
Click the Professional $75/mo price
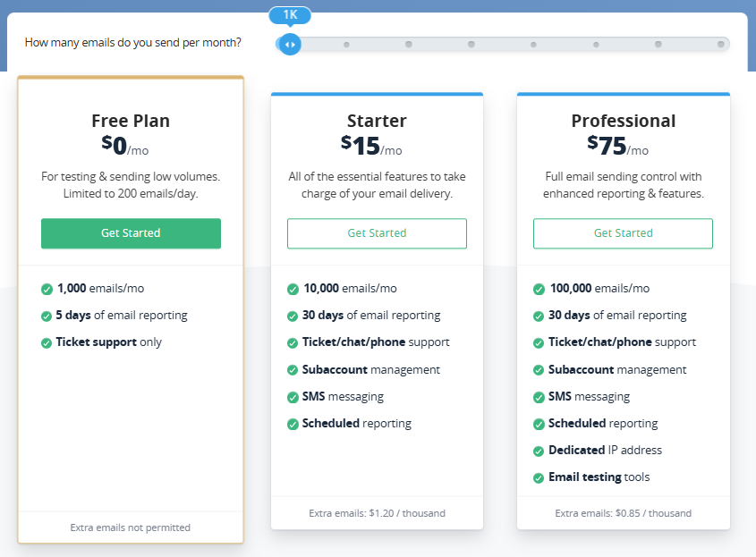coord(617,146)
